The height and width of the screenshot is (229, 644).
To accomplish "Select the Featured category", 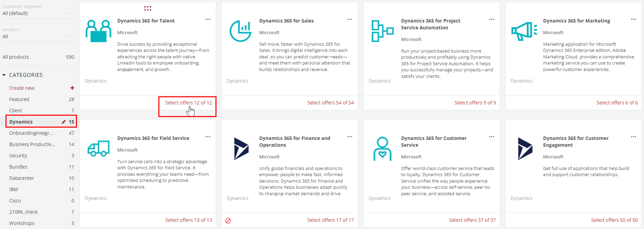I will coord(41,99).
